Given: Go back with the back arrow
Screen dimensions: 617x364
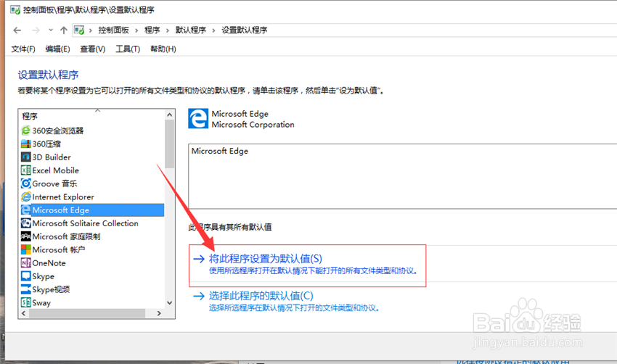Looking at the screenshot, I should pyautogui.click(x=17, y=30).
